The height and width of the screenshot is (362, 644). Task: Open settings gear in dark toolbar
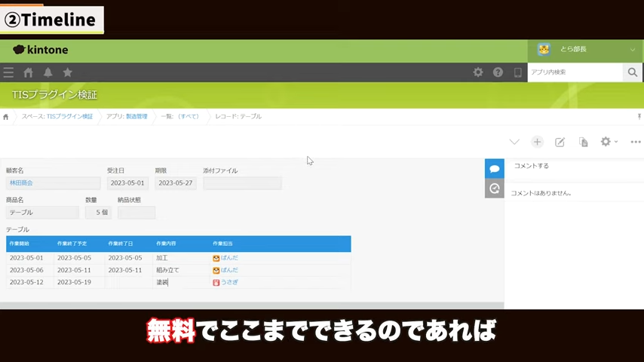pyautogui.click(x=478, y=72)
